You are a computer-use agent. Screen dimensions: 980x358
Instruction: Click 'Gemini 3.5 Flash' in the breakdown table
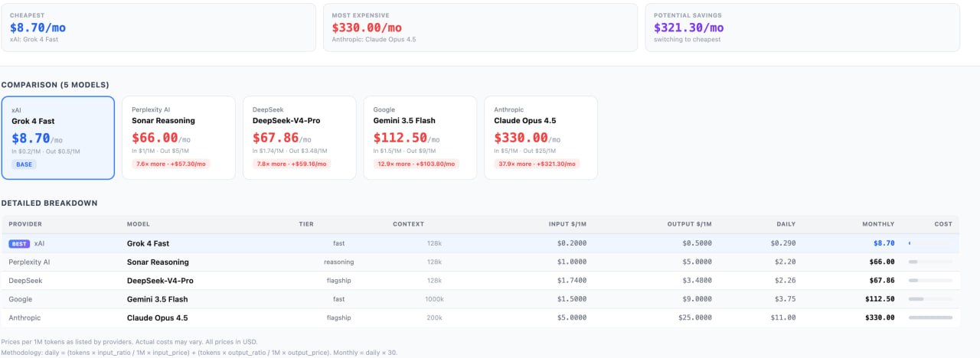[157, 299]
